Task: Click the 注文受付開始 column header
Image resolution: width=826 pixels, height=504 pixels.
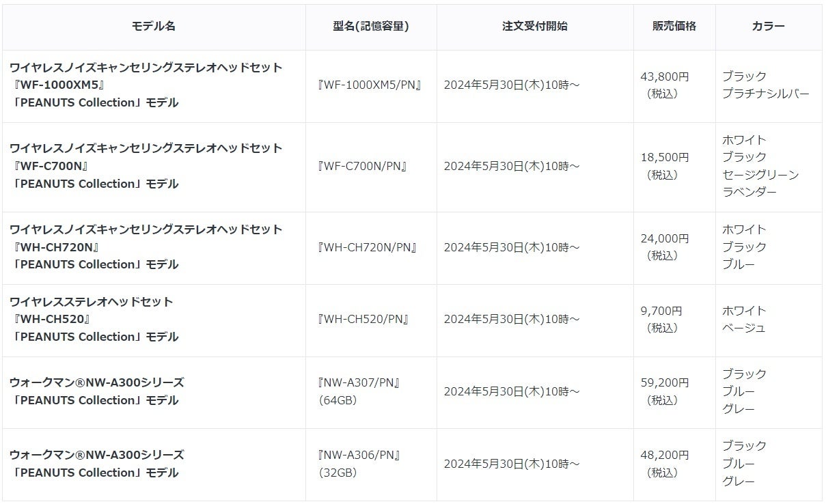Action: pos(535,26)
